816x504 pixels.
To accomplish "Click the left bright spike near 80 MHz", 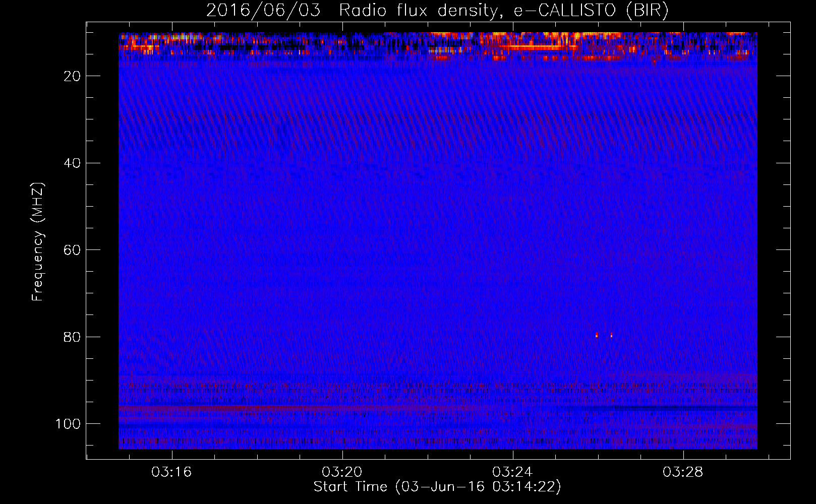I will pos(597,335).
